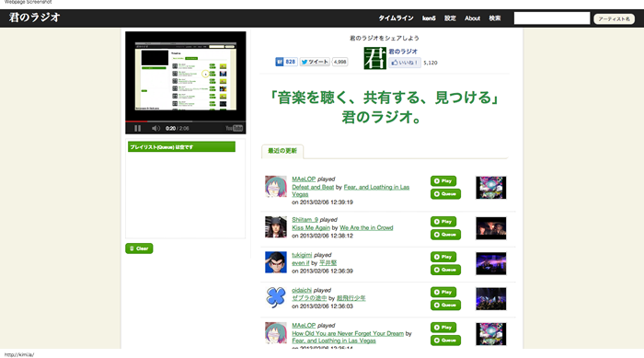The width and height of the screenshot is (644, 358).
Task: Seek using the red video progress bar
Action: tap(186, 121)
